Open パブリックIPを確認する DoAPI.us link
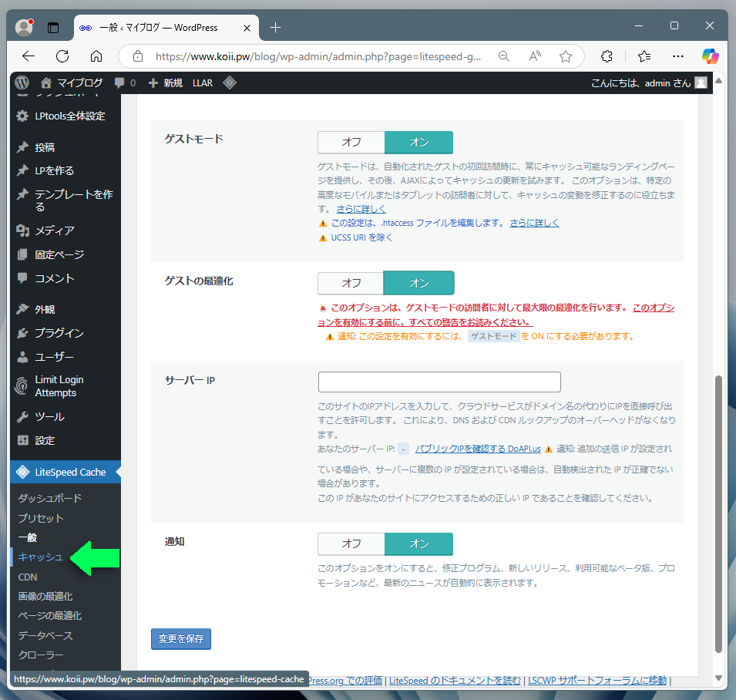Screen dimensions: 736x700 coord(478,449)
